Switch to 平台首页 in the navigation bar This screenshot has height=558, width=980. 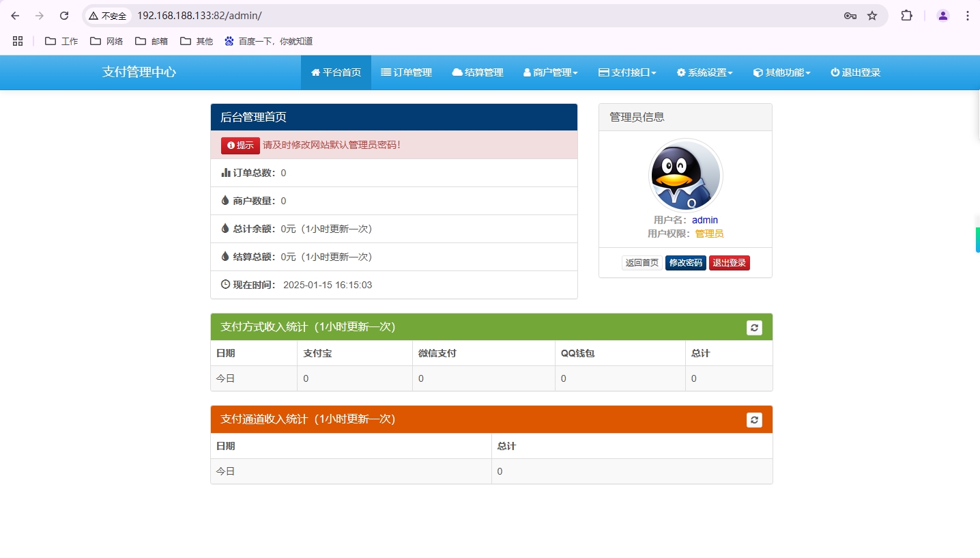point(336,72)
